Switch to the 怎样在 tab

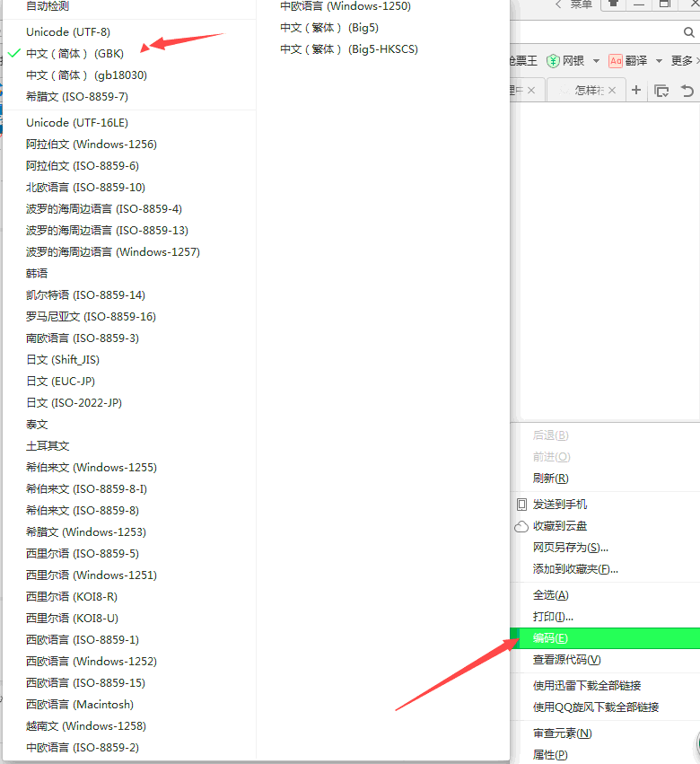[x=587, y=90]
